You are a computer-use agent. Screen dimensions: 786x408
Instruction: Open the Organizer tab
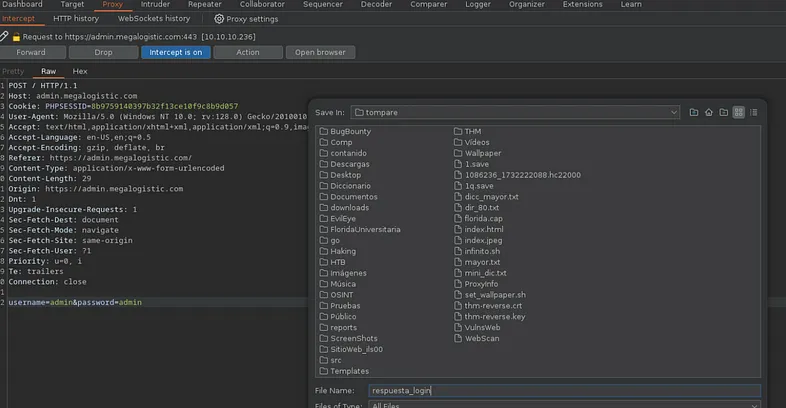[527, 5]
